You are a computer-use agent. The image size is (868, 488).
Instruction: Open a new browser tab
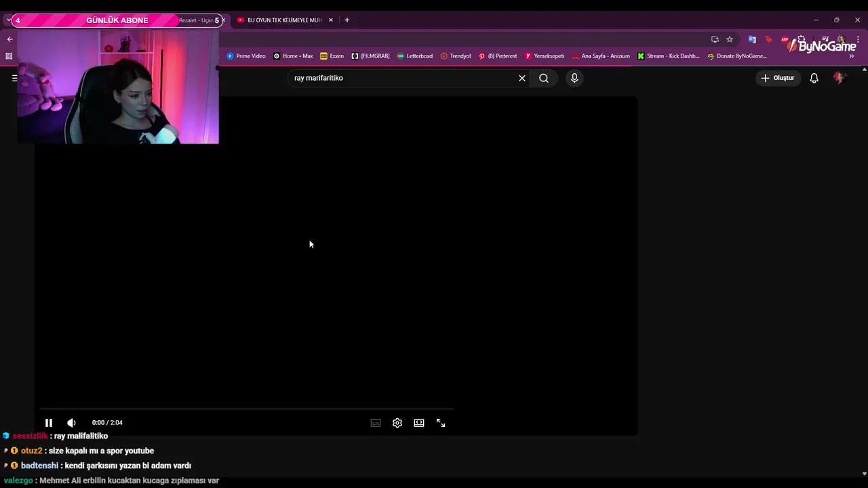click(x=347, y=20)
